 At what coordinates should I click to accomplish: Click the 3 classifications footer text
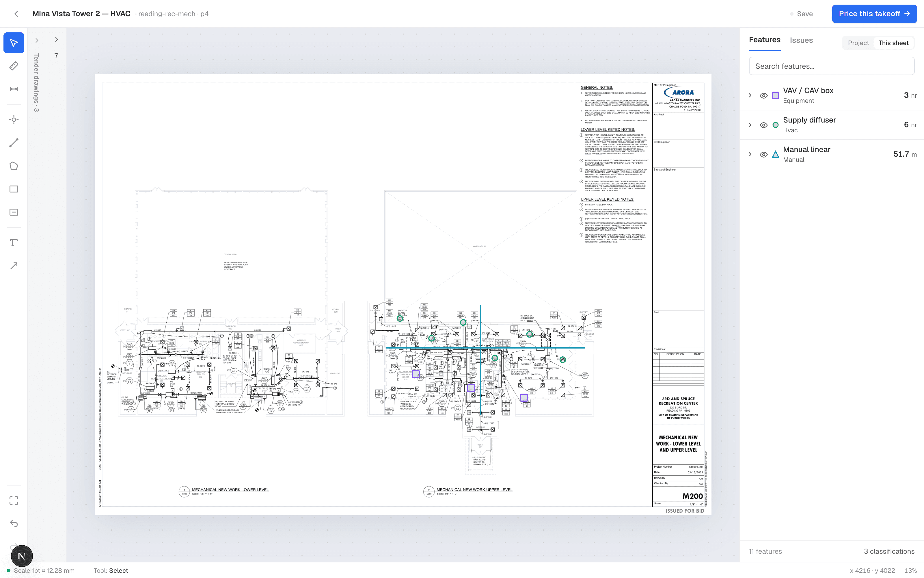point(889,551)
